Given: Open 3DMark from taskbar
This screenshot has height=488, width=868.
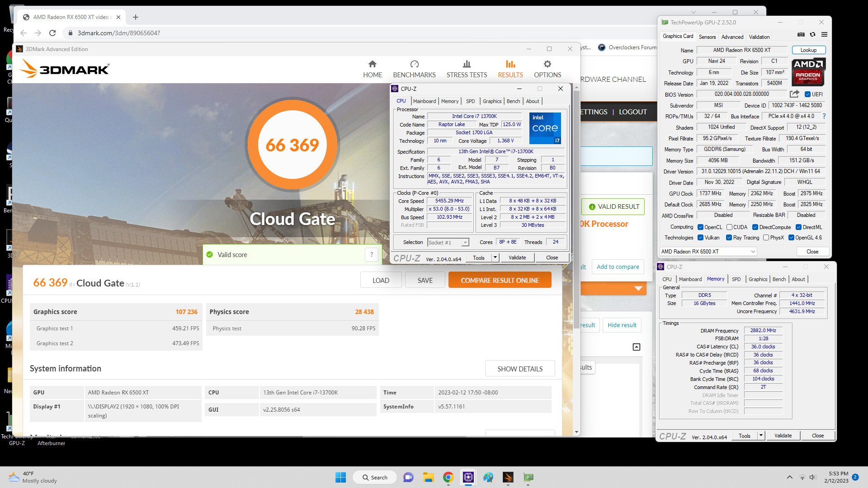Looking at the screenshot, I should (508, 477).
